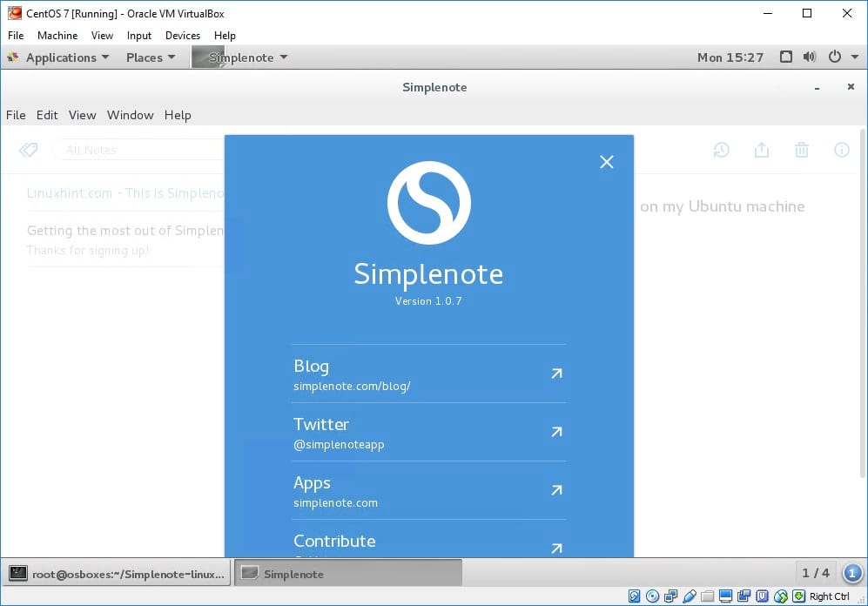Close the Simplenote window
868x606 pixels.
pyautogui.click(x=851, y=87)
